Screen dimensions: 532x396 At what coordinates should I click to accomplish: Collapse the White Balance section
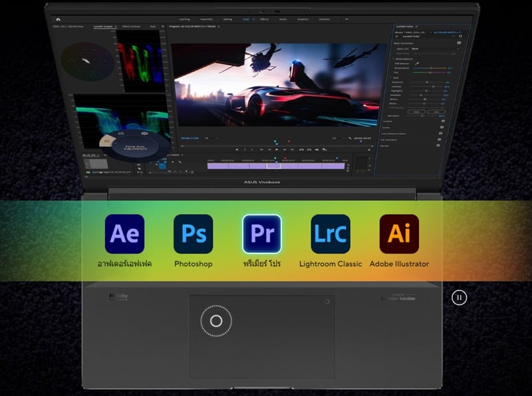(x=394, y=59)
